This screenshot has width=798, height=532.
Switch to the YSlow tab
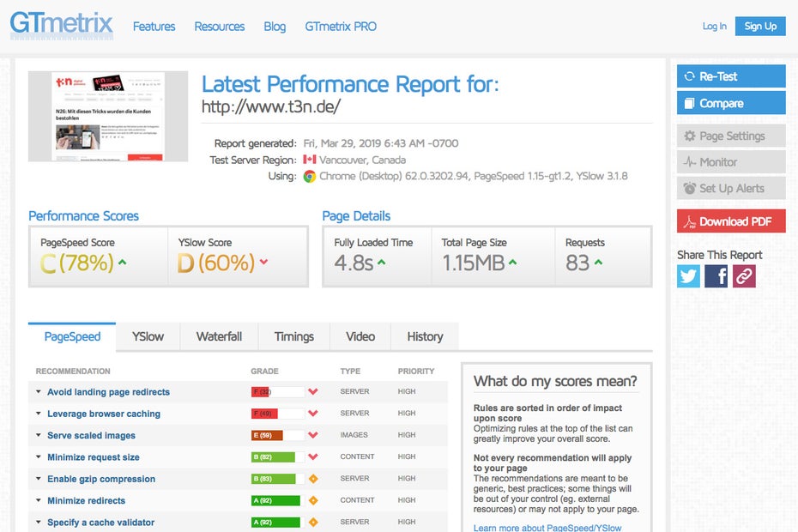click(148, 336)
